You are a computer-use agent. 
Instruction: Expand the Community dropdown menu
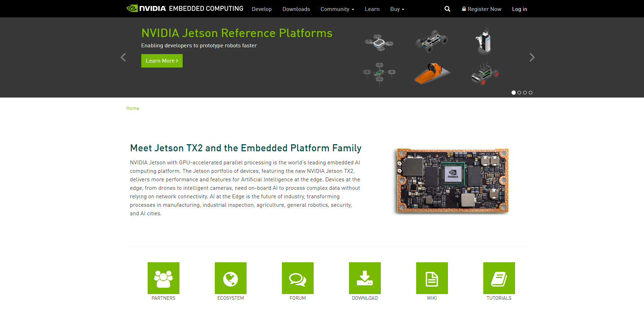pos(337,9)
